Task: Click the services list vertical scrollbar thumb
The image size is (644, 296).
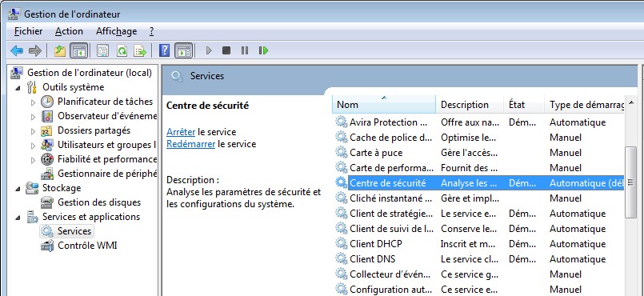Action: 630,182
